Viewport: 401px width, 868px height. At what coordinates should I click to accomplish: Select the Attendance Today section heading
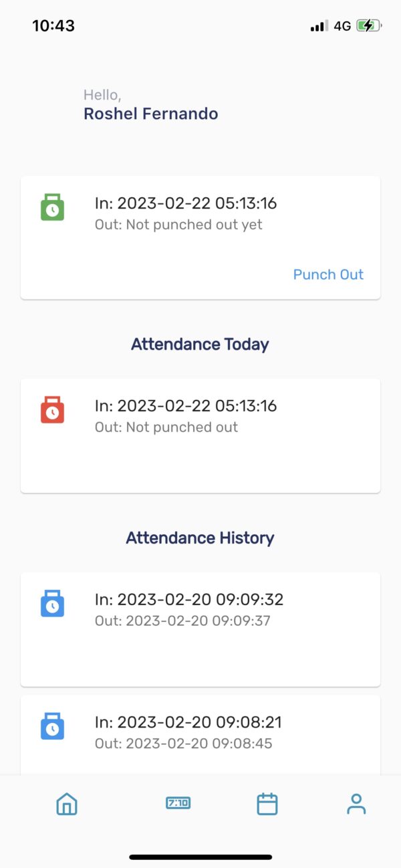[200, 344]
